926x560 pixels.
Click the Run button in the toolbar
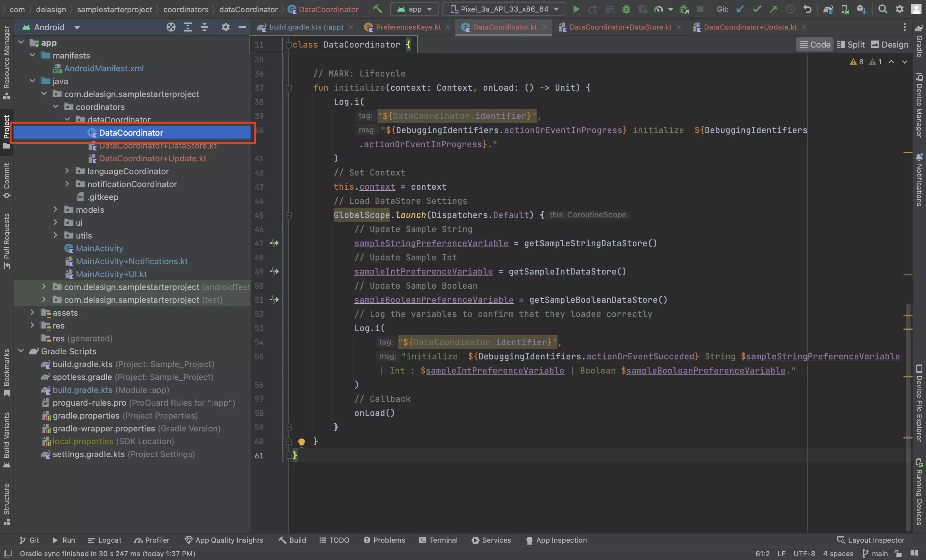coord(576,9)
